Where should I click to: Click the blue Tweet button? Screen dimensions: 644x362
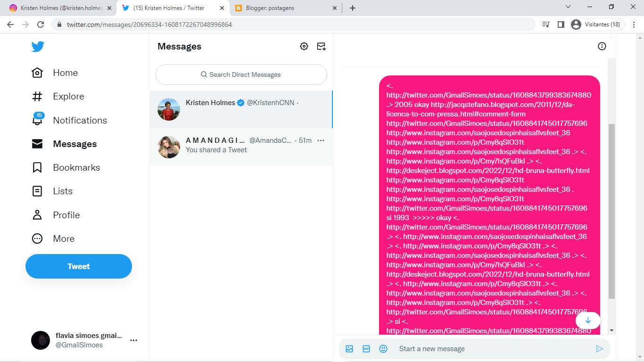(x=79, y=266)
